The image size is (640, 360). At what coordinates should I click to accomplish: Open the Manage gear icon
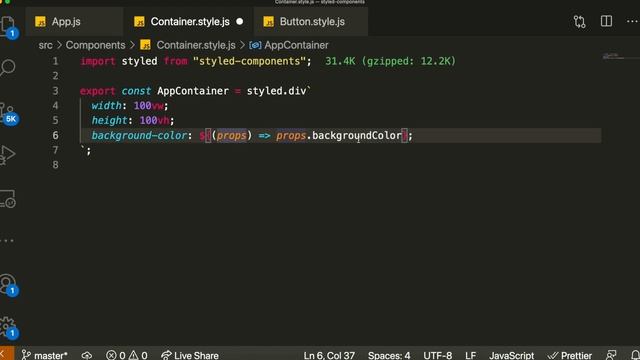coord(7,327)
